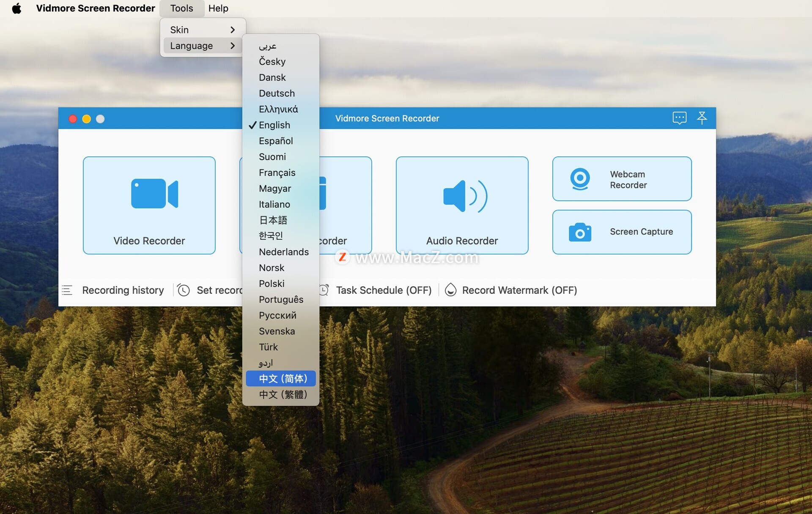Click the Recording history list icon
Viewport: 812px width, 514px height.
coord(67,290)
